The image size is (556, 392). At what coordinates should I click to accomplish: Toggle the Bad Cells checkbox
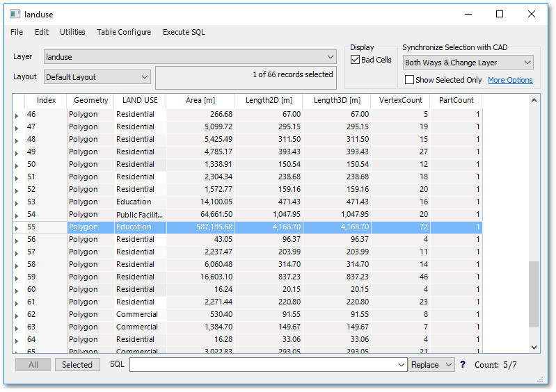[x=355, y=60]
